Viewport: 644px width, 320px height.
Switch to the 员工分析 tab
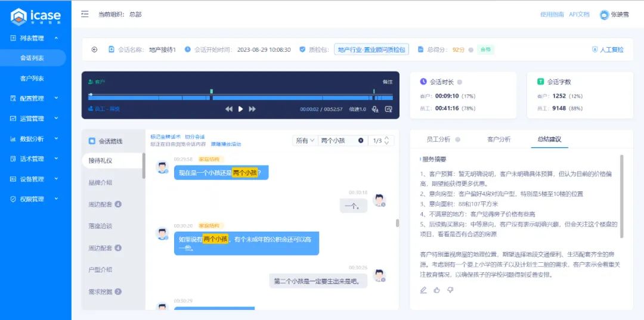[x=438, y=139]
